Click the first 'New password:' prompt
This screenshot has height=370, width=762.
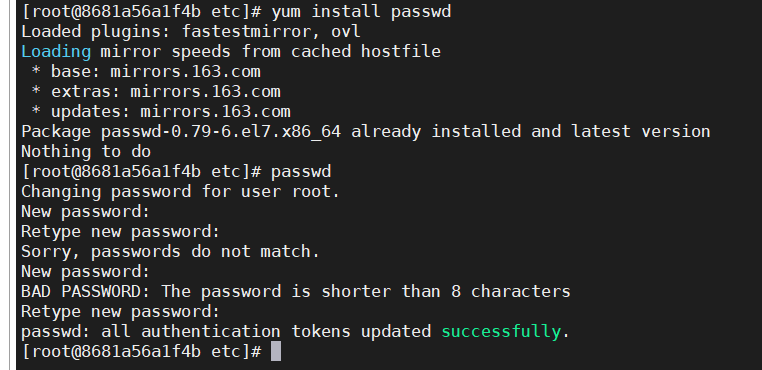click(x=86, y=211)
